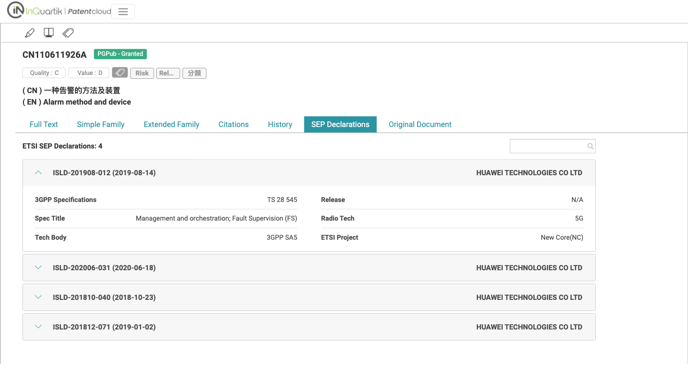Click the 分類 classification button
This screenshot has height=382, width=688.
[x=194, y=73]
